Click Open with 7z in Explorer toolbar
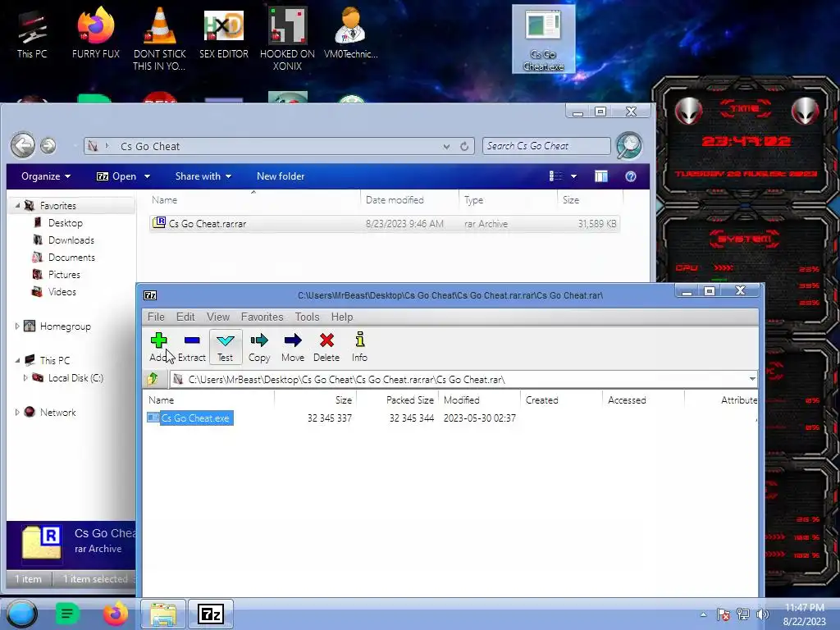 coord(116,176)
